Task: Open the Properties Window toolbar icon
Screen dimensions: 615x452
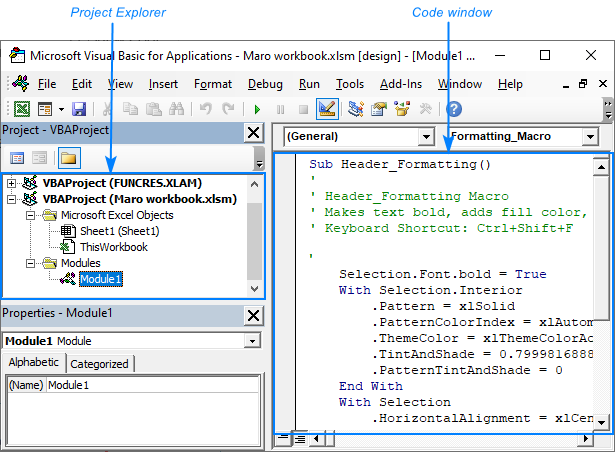Action: click(379, 109)
